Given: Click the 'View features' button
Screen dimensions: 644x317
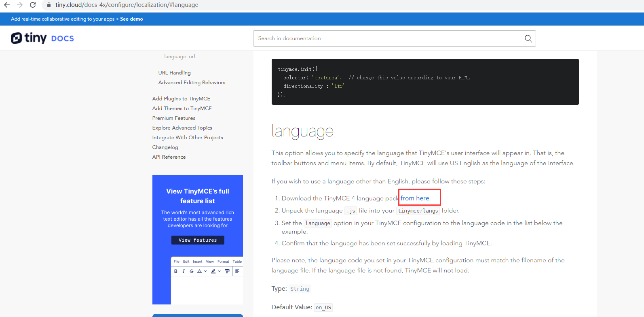Looking at the screenshot, I should pos(198,240).
